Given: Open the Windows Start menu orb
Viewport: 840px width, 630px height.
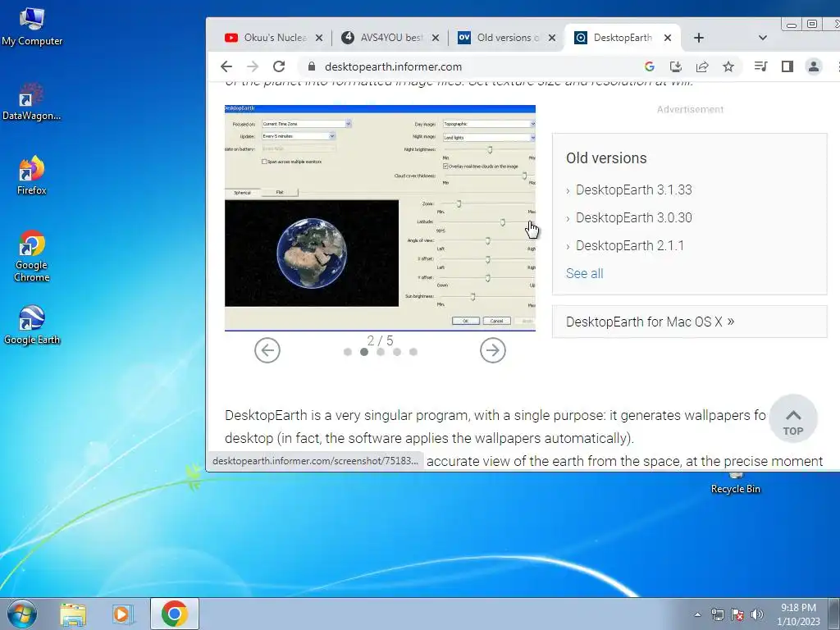Looking at the screenshot, I should (x=22, y=614).
